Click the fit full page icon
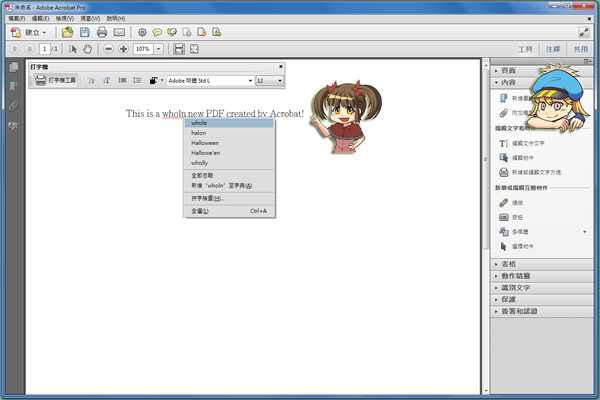 tap(194, 49)
